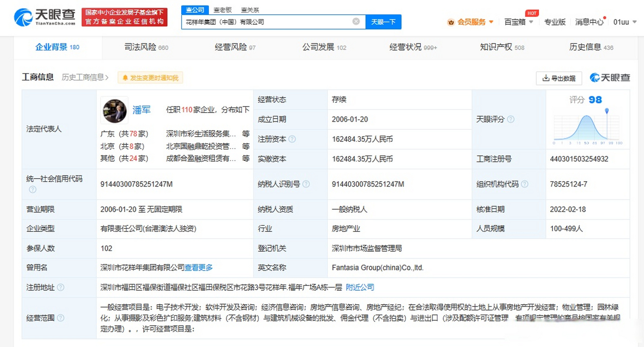Click the Tianyancha logo icon
Screen dimensions: 644x347
pyautogui.click(x=23, y=17)
